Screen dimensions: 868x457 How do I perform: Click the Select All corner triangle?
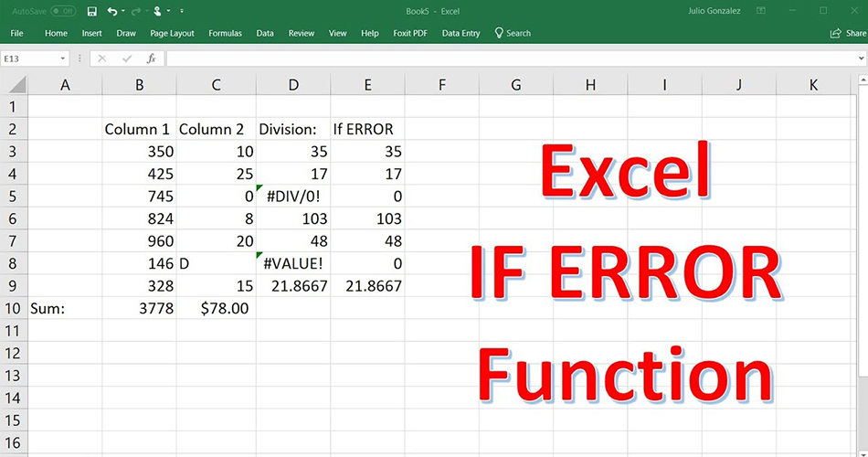(x=15, y=85)
